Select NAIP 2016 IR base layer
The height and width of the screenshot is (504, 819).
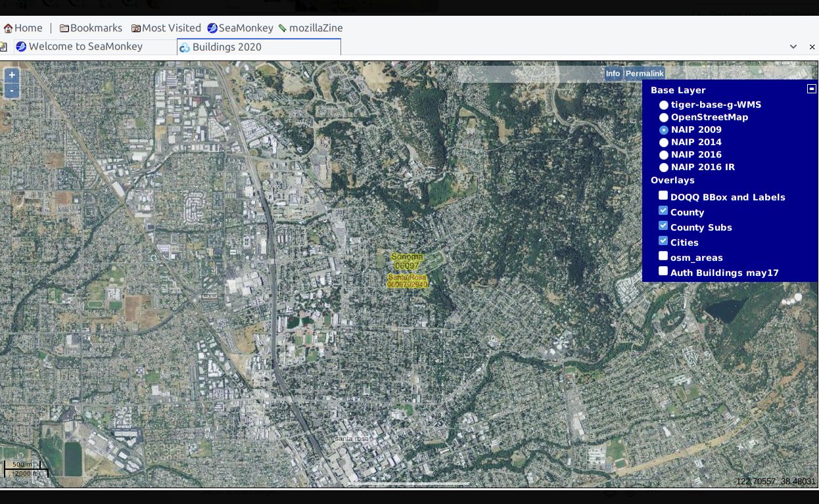pyautogui.click(x=664, y=168)
